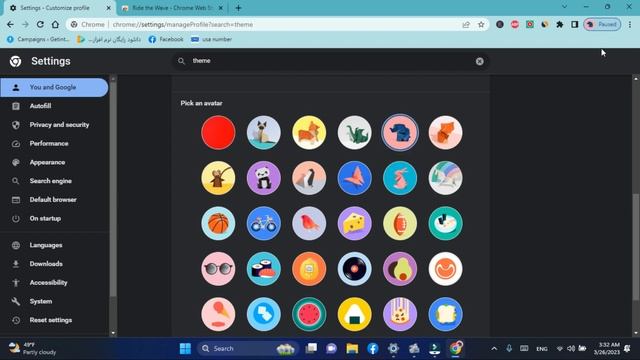Open File Explorer from the taskbar

click(352, 349)
